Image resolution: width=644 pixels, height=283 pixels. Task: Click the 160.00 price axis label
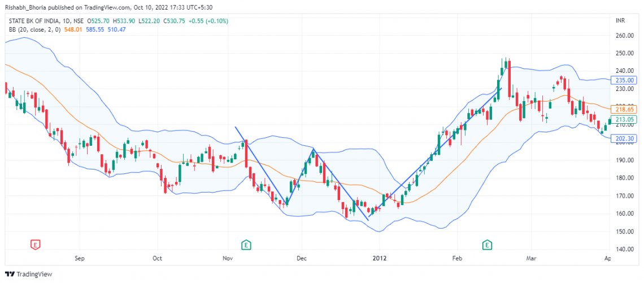[625, 214]
